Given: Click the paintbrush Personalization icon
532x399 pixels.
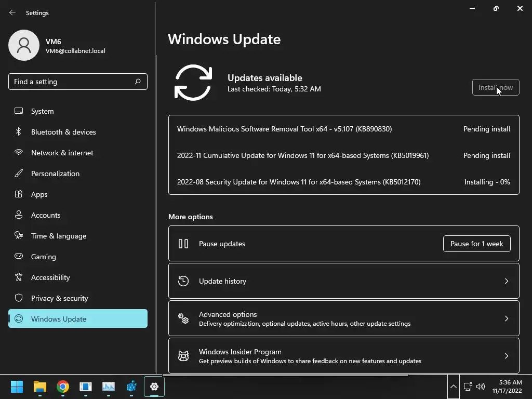Looking at the screenshot, I should 19,174.
